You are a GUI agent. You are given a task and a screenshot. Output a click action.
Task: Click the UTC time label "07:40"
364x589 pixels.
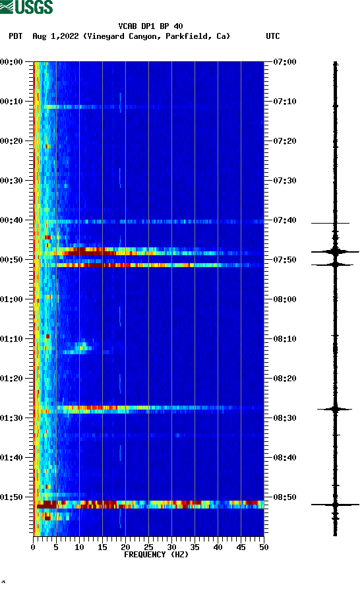pos(285,220)
